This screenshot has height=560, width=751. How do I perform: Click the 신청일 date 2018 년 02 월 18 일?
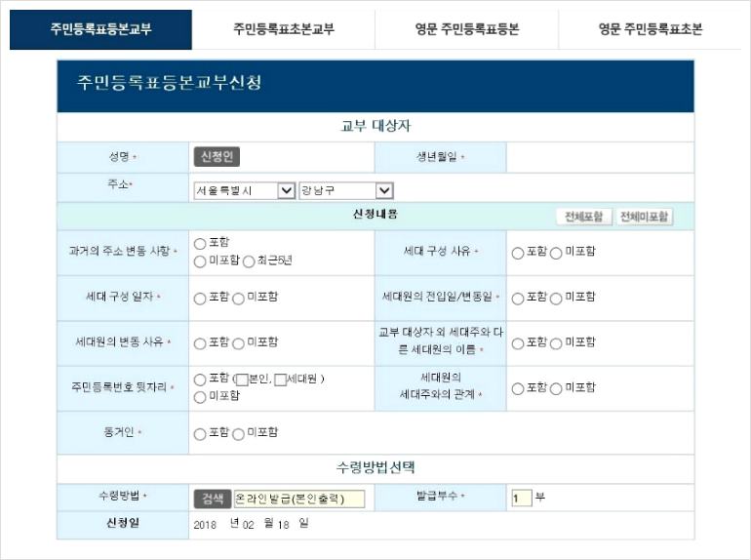click(x=251, y=524)
